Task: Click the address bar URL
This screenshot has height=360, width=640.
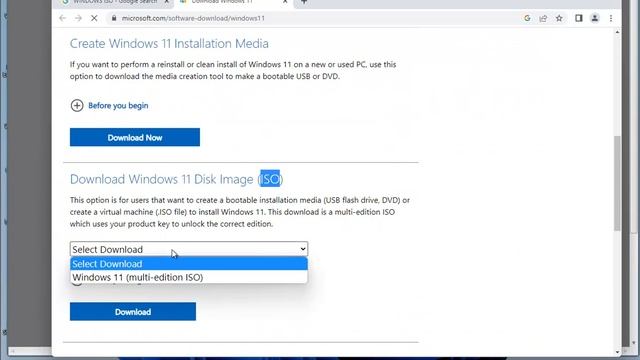Action: point(193,18)
